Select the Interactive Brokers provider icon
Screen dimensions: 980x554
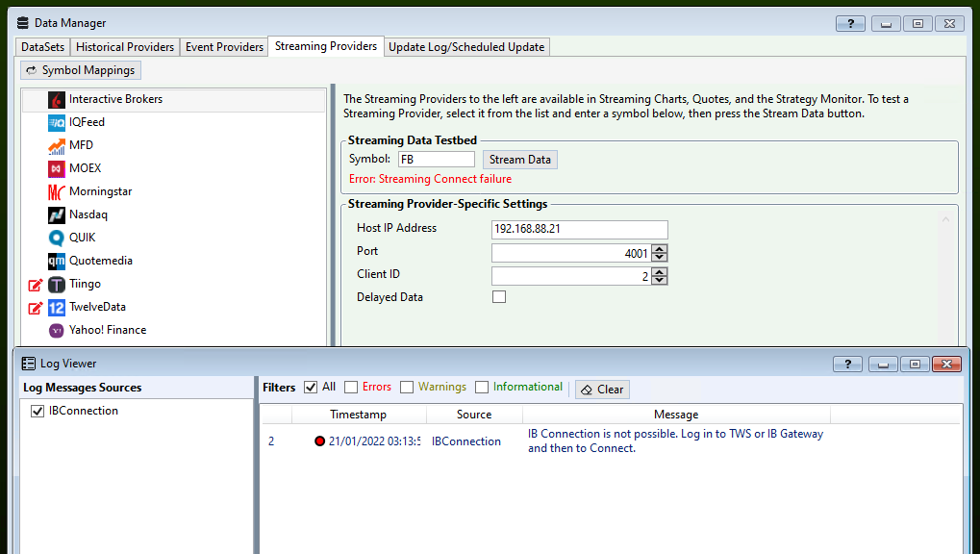[56, 99]
